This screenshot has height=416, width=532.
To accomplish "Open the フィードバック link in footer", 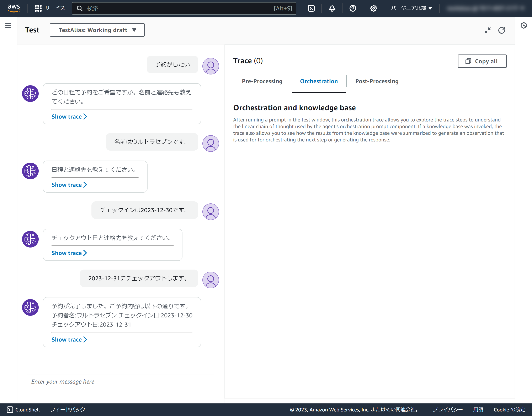I will [x=68, y=409].
